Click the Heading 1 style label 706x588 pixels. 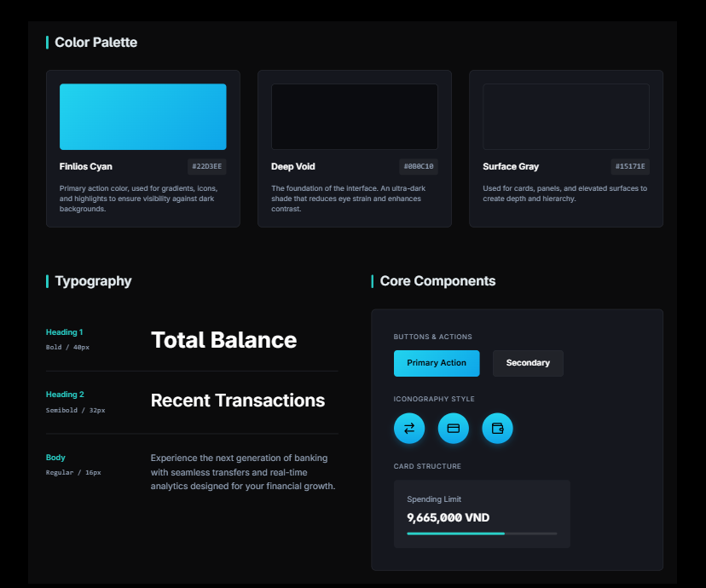(64, 332)
